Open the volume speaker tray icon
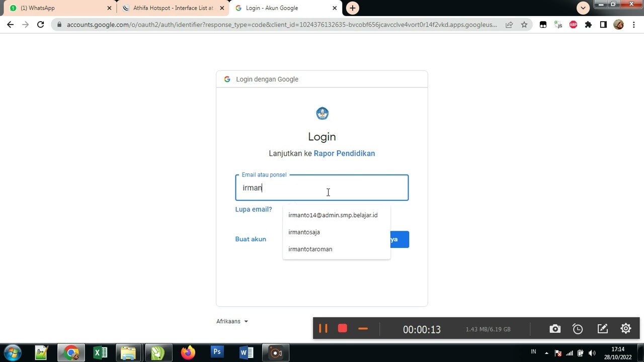 coord(592,353)
